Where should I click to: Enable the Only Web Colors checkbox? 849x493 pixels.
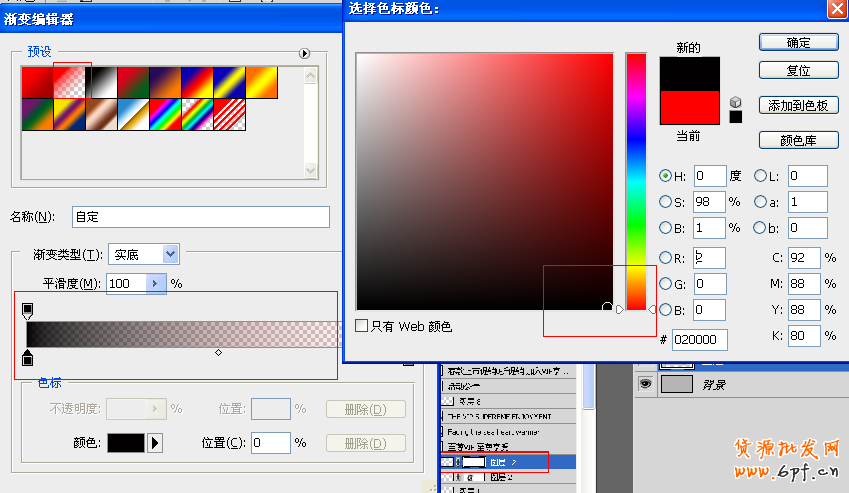[362, 326]
